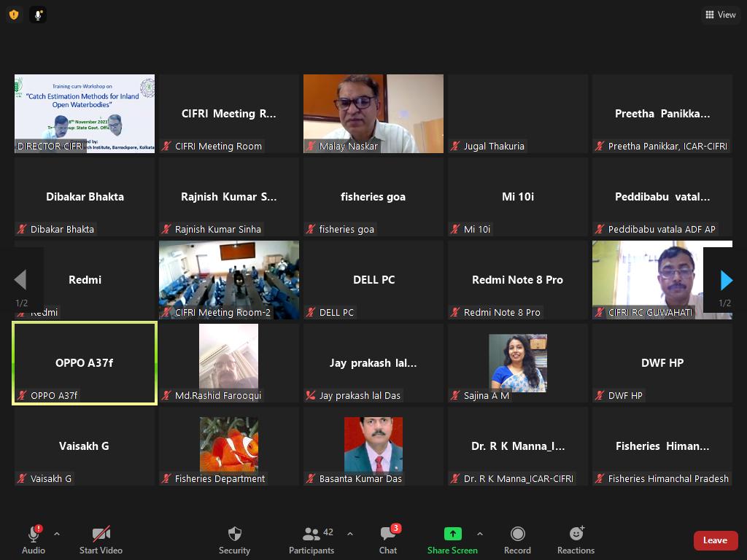Click the encryption shield icon at top-left
Image resolution: width=747 pixels, height=560 pixels.
point(14,15)
